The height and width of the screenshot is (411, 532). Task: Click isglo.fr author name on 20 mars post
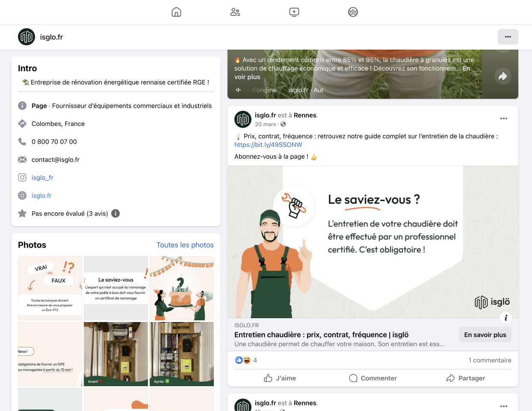click(265, 115)
